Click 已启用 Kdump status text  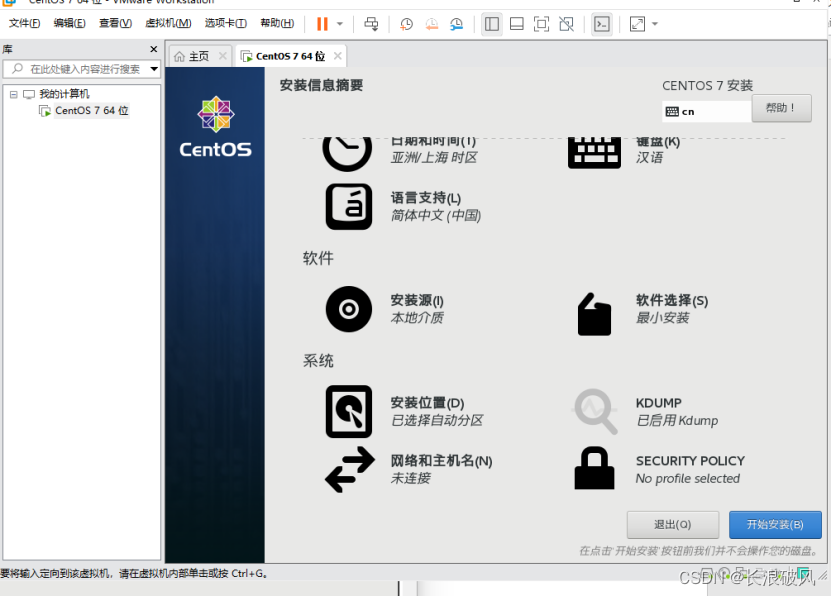pos(677,421)
